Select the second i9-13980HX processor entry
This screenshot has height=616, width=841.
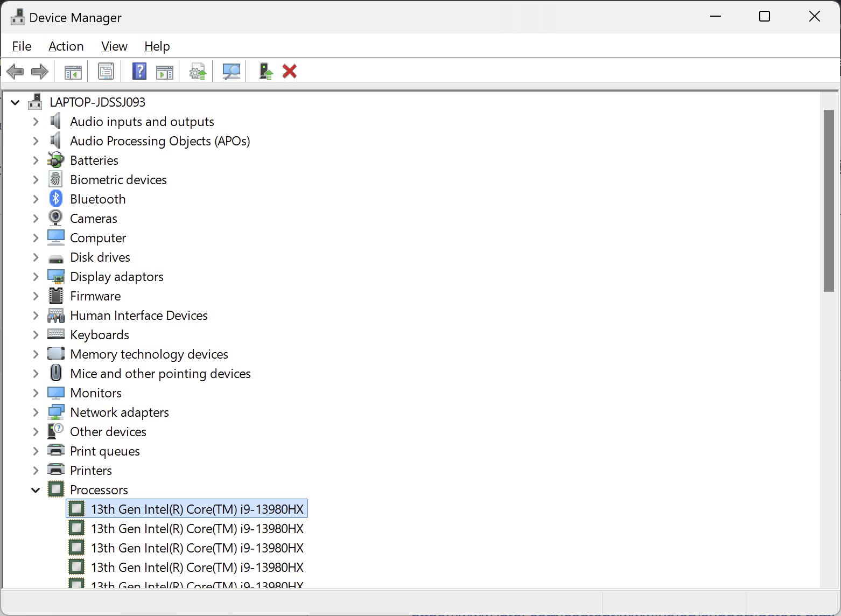(197, 529)
